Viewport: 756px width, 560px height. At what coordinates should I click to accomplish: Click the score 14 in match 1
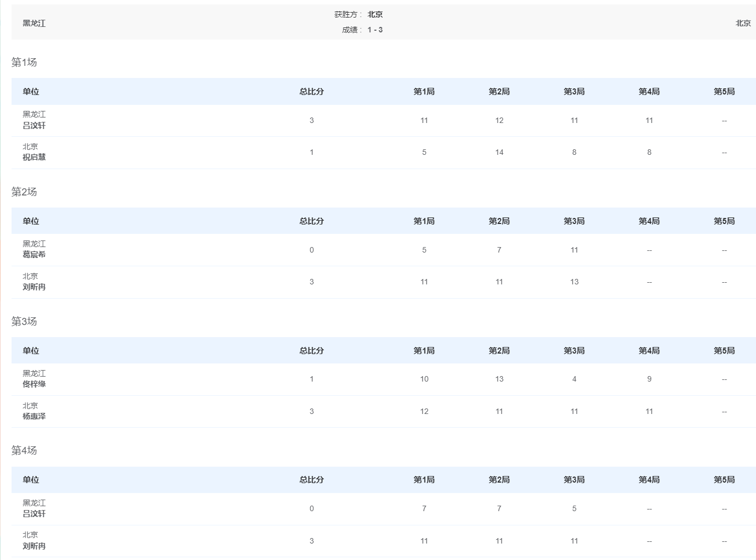click(x=499, y=153)
